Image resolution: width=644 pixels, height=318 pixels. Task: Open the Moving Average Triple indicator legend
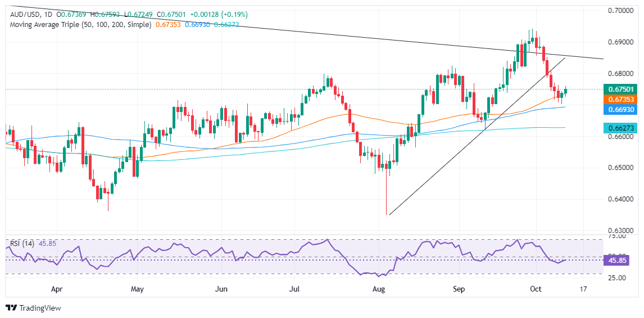78,25
